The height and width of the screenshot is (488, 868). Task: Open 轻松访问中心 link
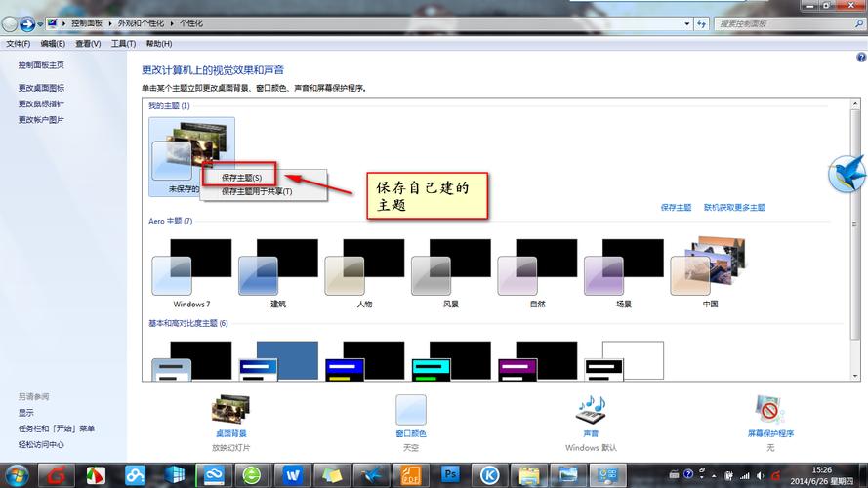(41, 445)
